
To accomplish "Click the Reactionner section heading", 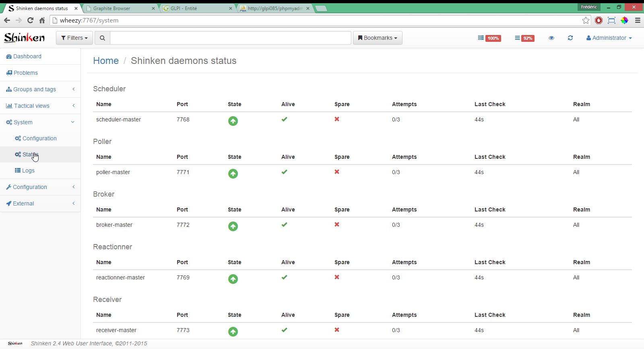I will (x=113, y=247).
